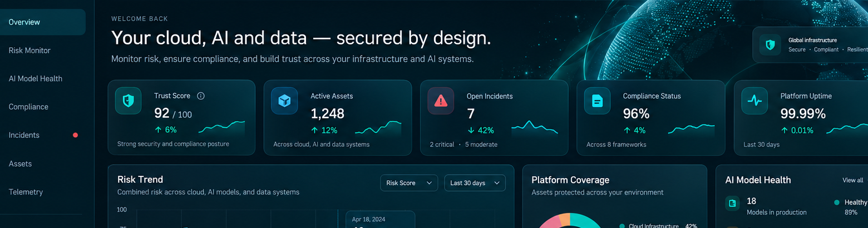Click the red Incidents notification dot
Screen dimensions: 868x228
(75, 135)
